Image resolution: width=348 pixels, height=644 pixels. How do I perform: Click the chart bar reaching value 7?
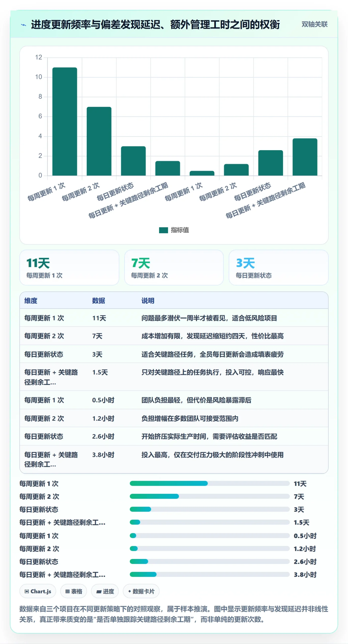pyautogui.click(x=99, y=141)
